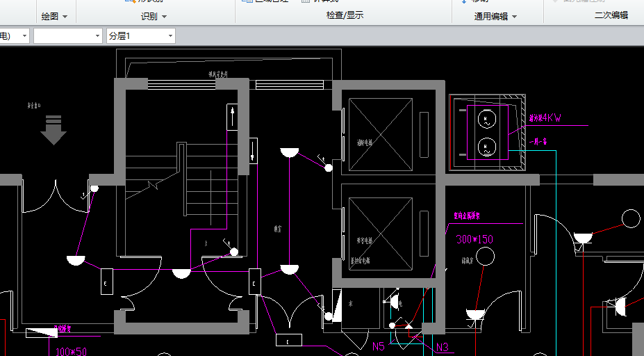Select the magenta 4KW pump label
This screenshot has width=644, height=356.
[545, 118]
